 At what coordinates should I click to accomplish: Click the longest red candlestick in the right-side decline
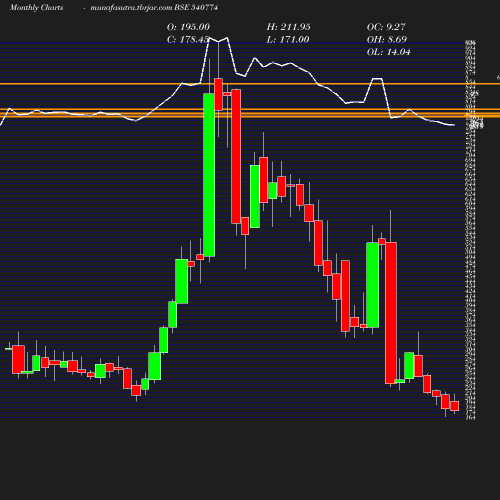tap(391, 313)
